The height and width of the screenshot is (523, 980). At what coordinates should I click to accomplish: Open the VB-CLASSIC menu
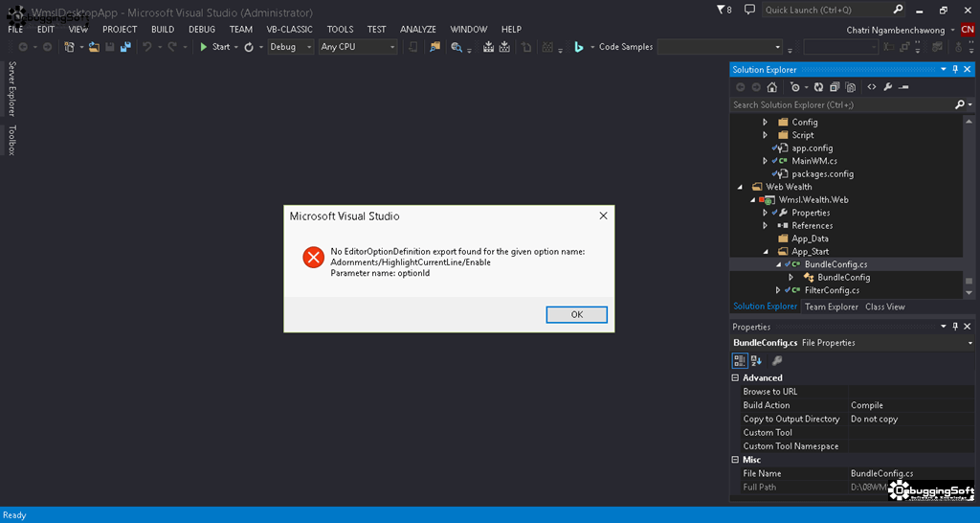(x=289, y=30)
